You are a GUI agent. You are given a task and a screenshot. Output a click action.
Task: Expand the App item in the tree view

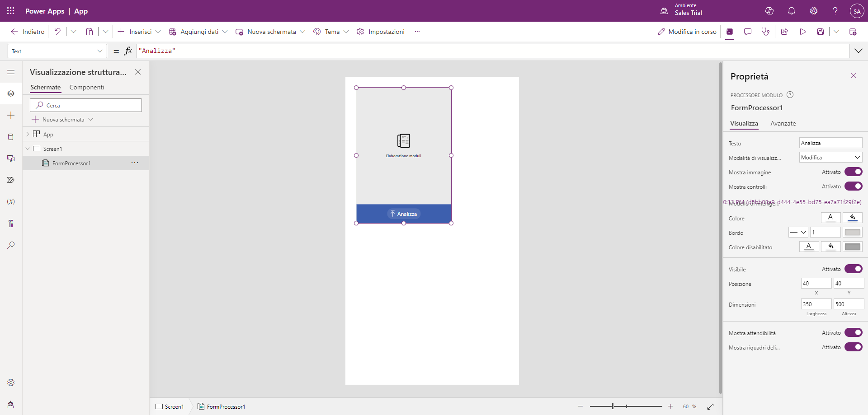(x=28, y=134)
